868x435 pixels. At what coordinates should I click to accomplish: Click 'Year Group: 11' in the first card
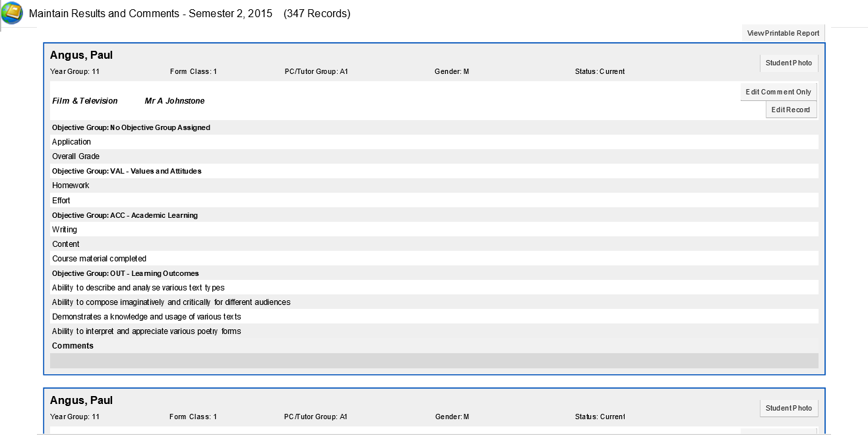75,71
